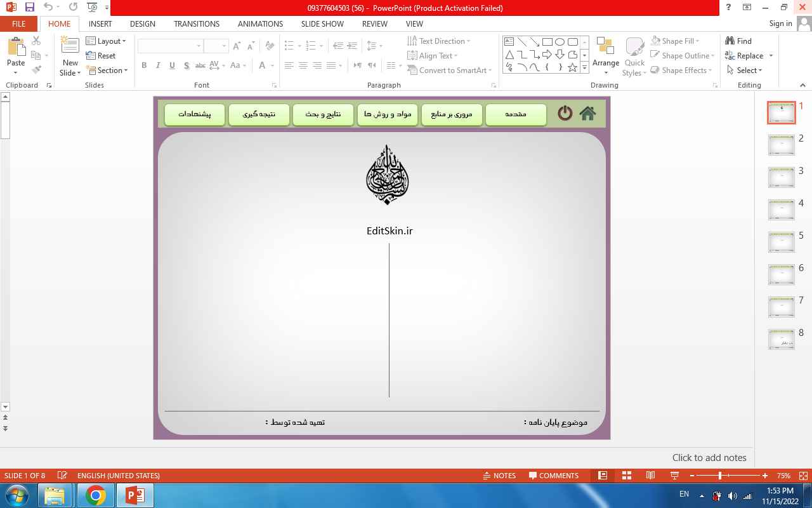This screenshot has width=812, height=508.
Task: Toggle Bold formatting
Action: tap(144, 65)
